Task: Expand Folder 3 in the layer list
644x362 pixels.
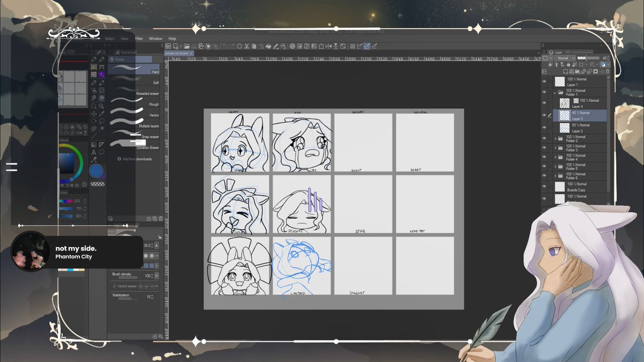Action: tap(555, 148)
